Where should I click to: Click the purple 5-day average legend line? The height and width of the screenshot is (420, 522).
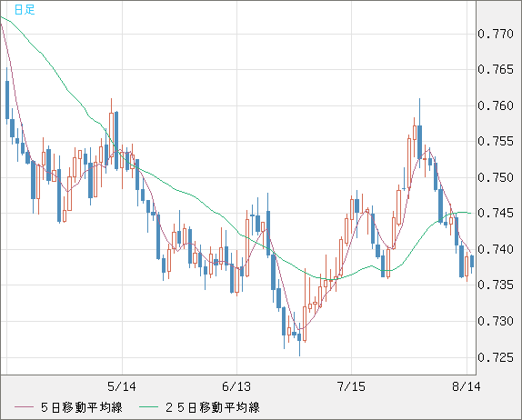tap(24, 407)
